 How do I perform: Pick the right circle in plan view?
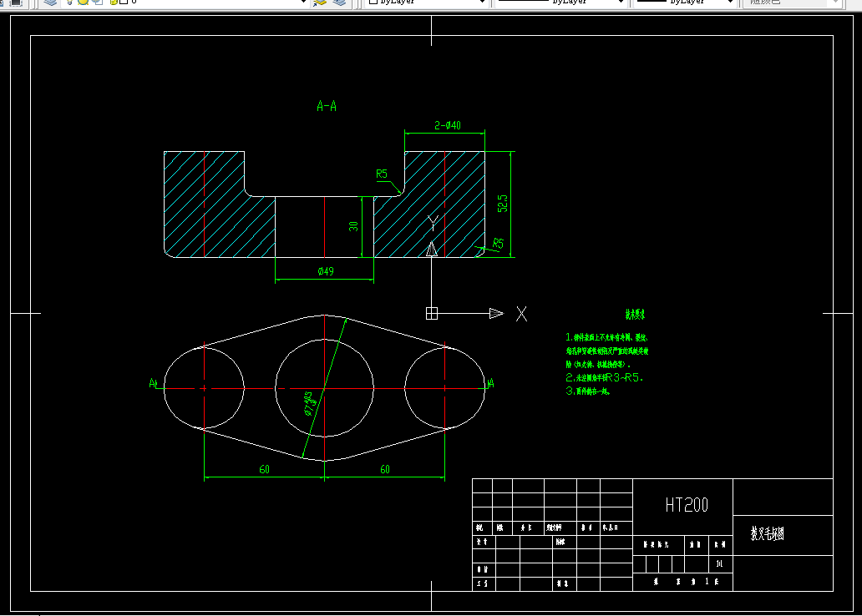click(444, 388)
